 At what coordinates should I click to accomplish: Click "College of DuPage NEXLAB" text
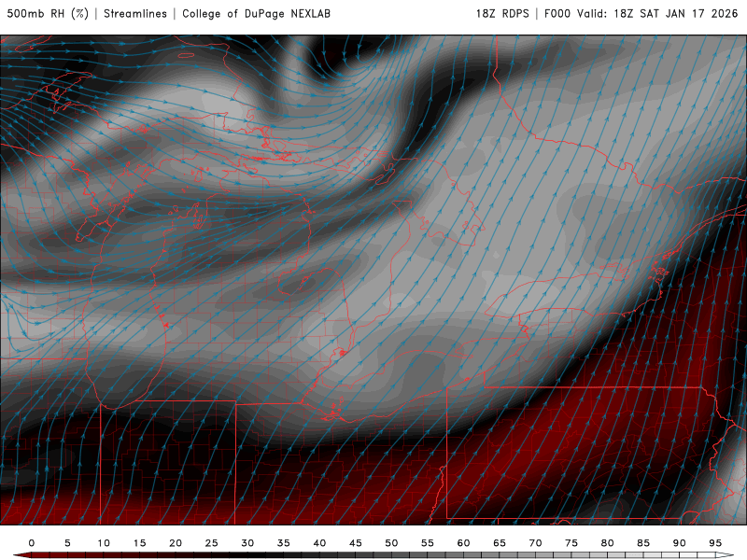256,14
